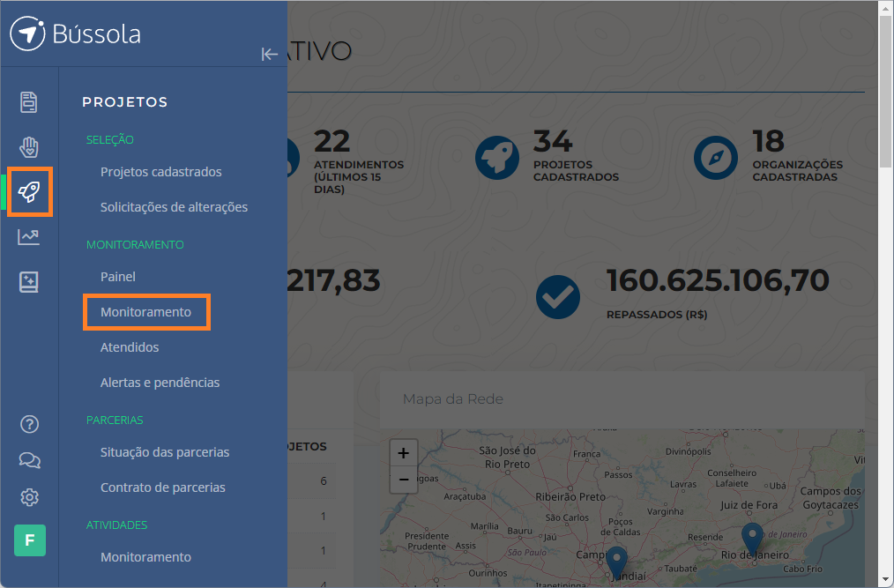Open the chat bubbles icon
Image resolution: width=894 pixels, height=588 pixels.
(30, 460)
